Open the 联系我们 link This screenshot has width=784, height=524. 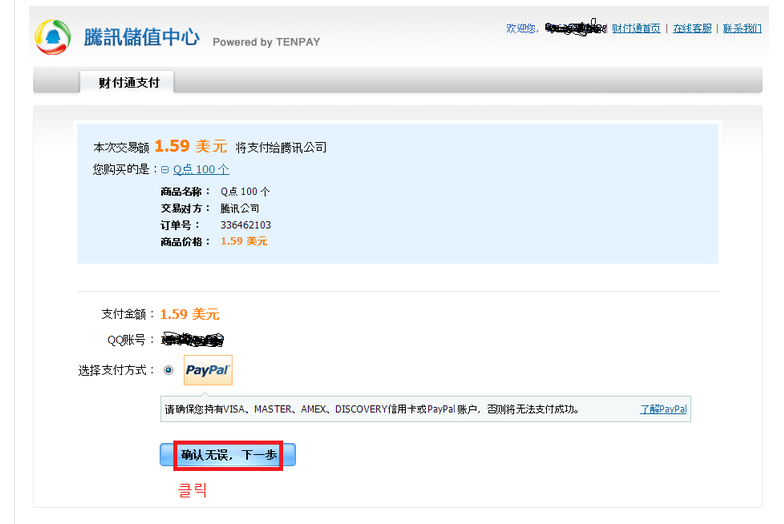click(x=742, y=28)
